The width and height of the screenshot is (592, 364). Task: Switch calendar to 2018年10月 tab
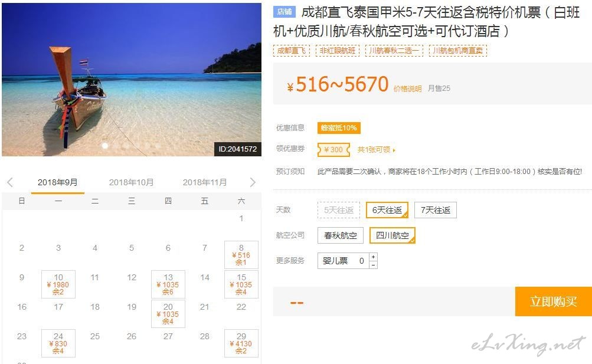coord(132,182)
